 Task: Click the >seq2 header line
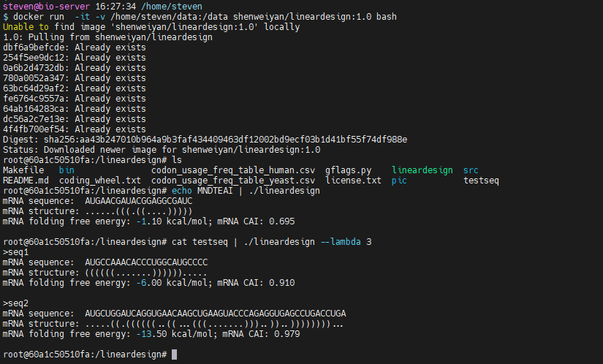(15, 303)
